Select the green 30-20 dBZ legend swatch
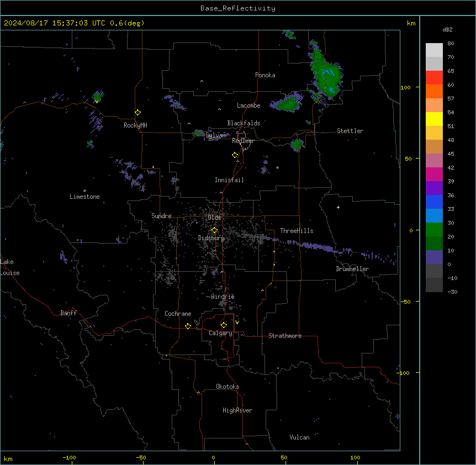The width and height of the screenshot is (476, 465). tap(434, 230)
